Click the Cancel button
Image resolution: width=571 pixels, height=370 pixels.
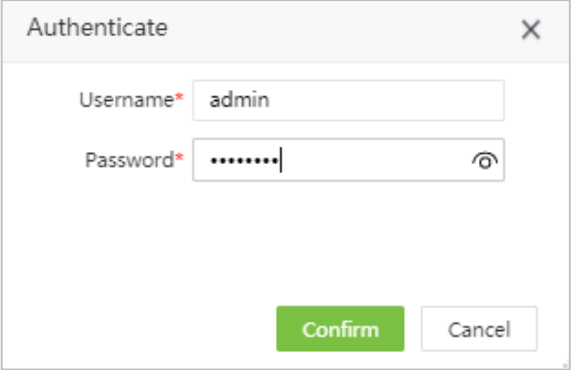pos(479,329)
